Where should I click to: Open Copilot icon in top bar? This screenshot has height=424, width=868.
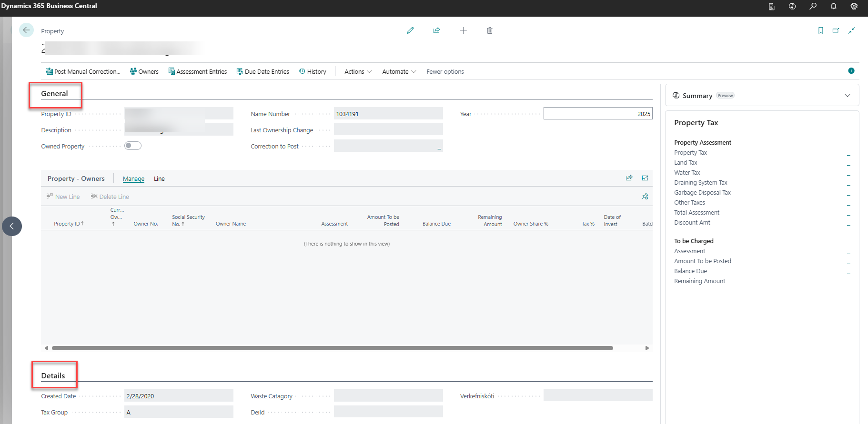792,6
